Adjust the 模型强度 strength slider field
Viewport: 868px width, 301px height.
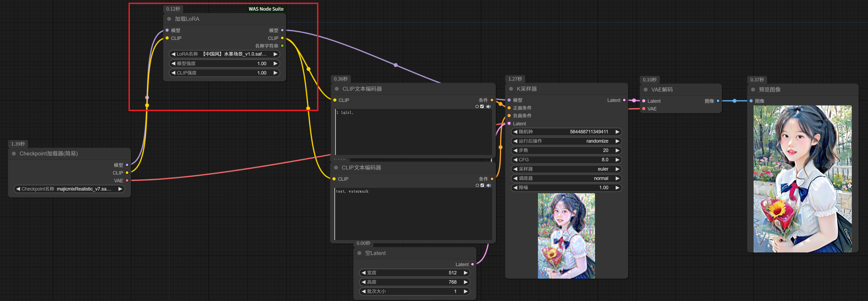point(224,63)
